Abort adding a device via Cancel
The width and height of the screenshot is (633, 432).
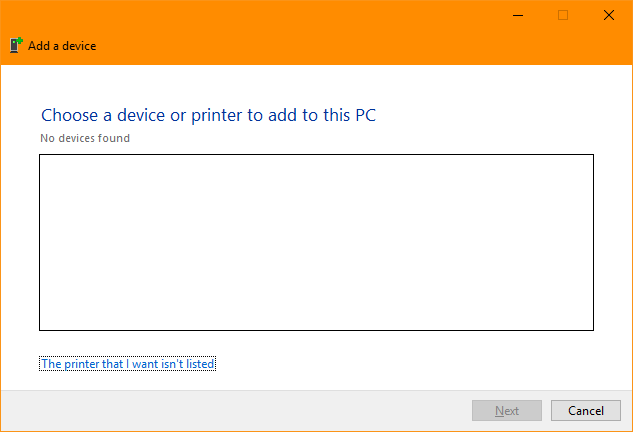(586, 411)
